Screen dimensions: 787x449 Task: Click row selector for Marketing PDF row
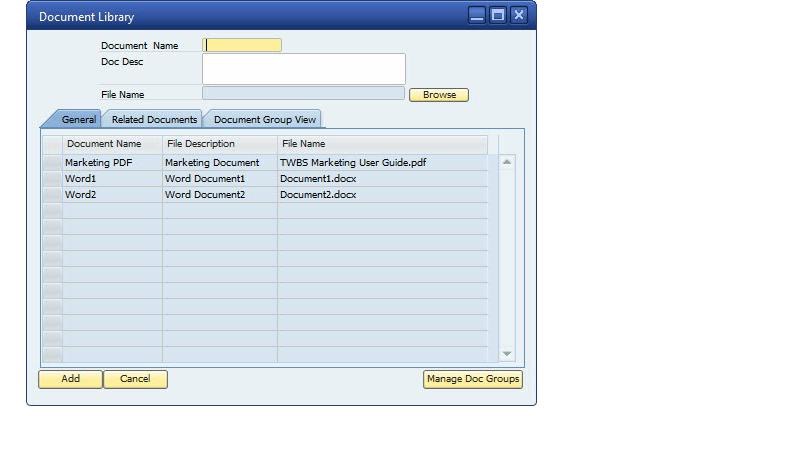(52, 163)
